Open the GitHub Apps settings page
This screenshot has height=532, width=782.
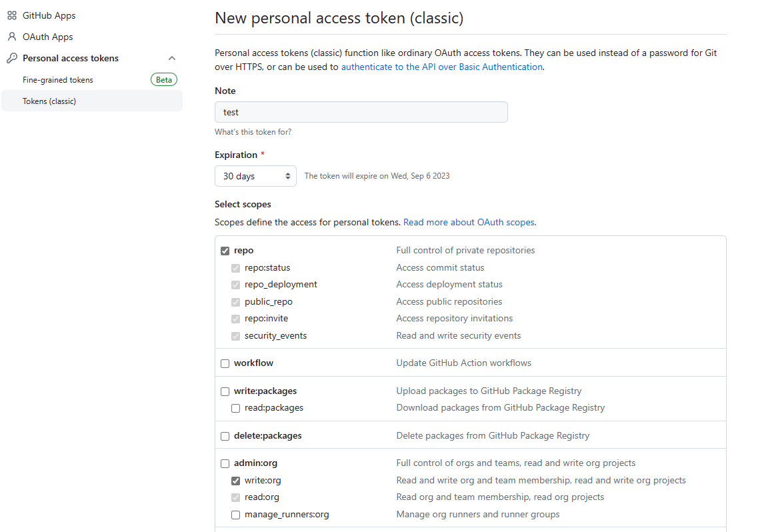click(x=49, y=15)
